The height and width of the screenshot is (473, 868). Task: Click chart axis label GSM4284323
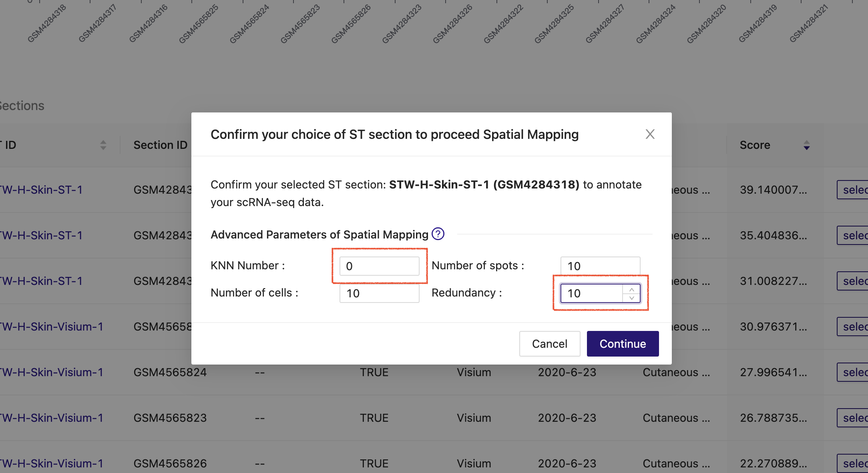[x=402, y=23]
